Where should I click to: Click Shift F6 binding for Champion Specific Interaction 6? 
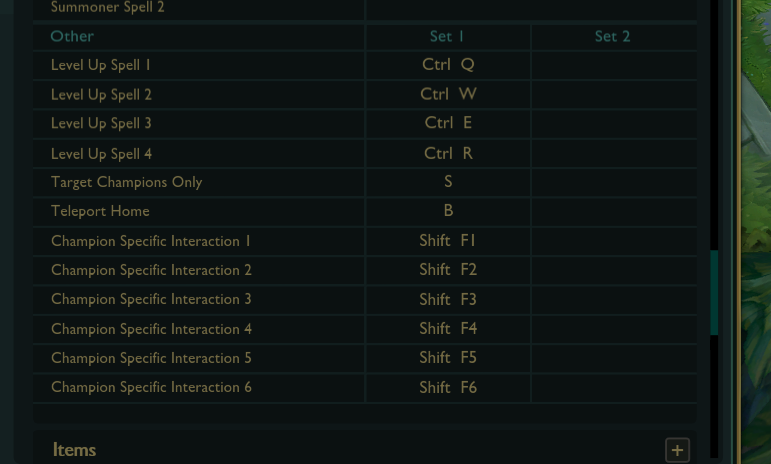point(448,387)
